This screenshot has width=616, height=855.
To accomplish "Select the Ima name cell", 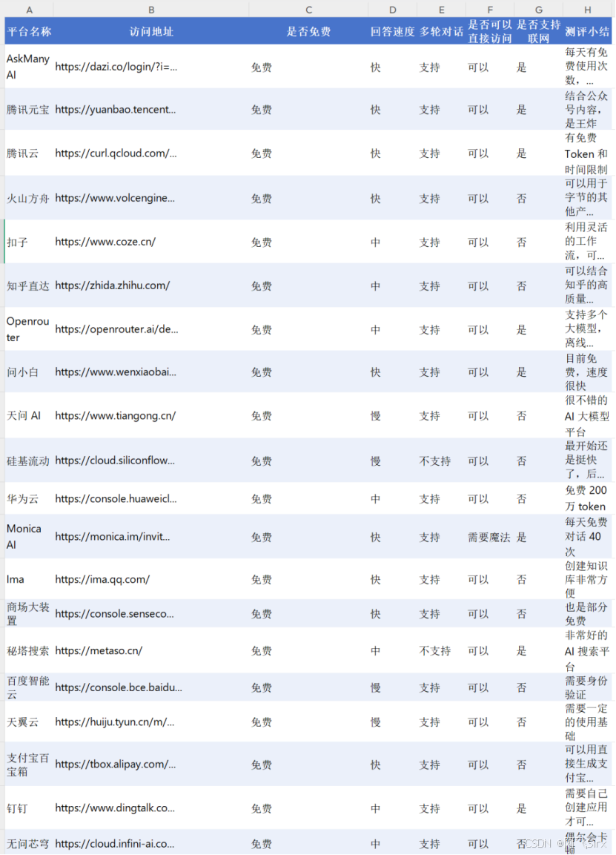I will coord(29,579).
